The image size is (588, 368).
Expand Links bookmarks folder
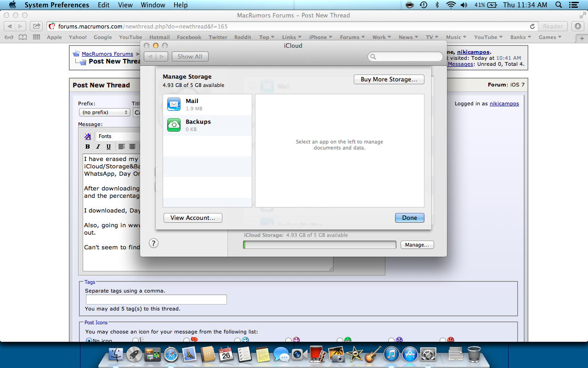[x=292, y=37]
